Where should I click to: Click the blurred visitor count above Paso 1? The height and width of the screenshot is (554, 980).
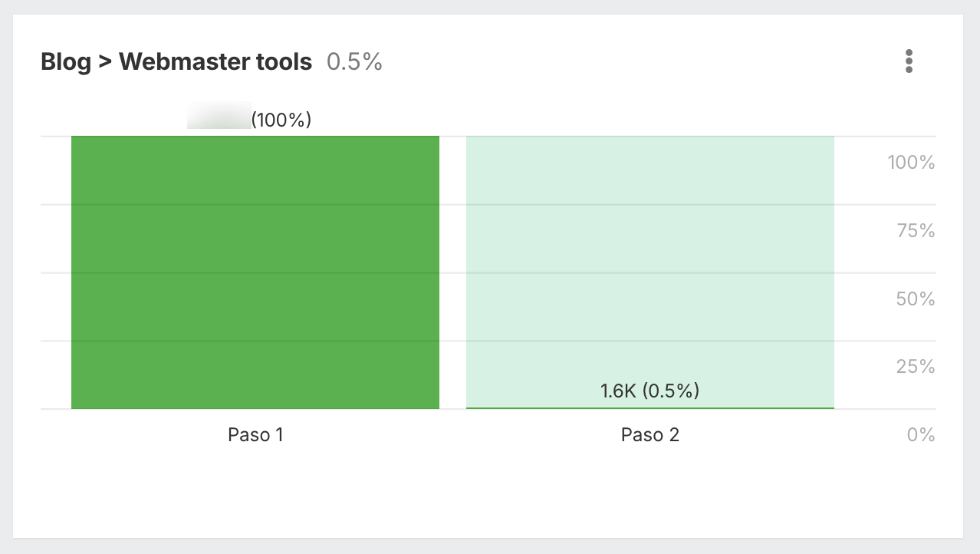point(219,116)
